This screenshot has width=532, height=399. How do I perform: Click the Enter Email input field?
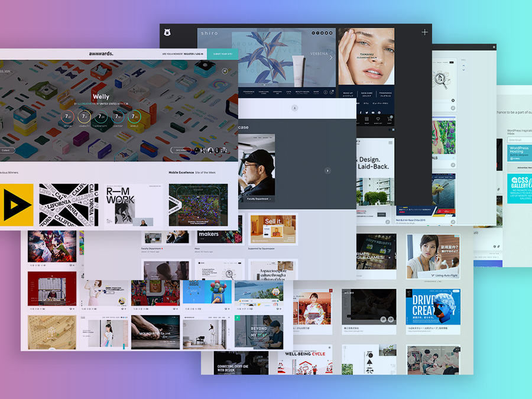coord(520,140)
